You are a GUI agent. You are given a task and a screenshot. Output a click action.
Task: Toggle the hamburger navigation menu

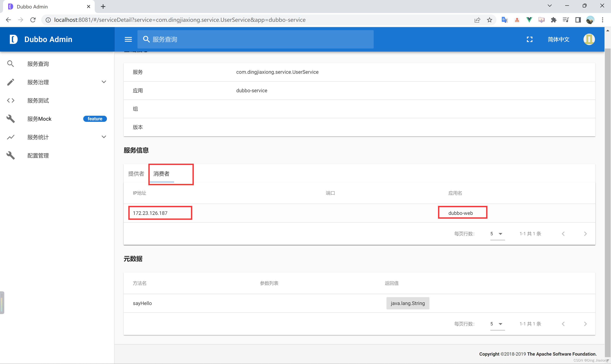(x=128, y=39)
